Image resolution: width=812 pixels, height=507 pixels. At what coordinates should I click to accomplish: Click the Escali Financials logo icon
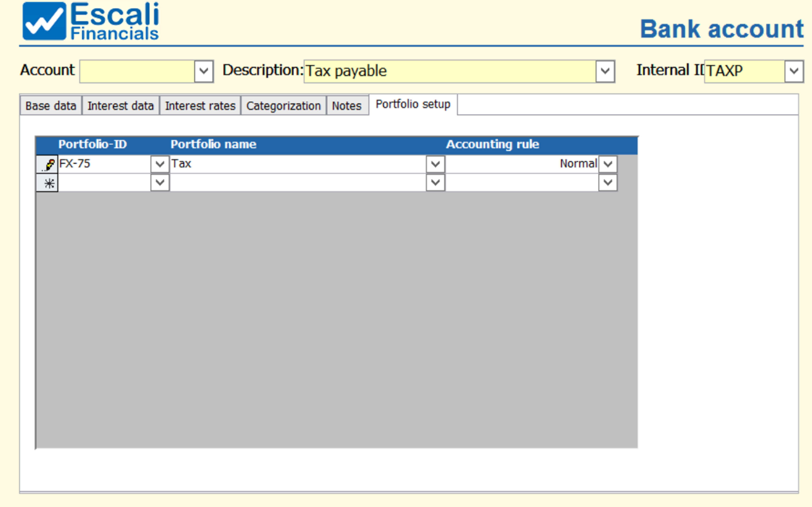pos(44,21)
